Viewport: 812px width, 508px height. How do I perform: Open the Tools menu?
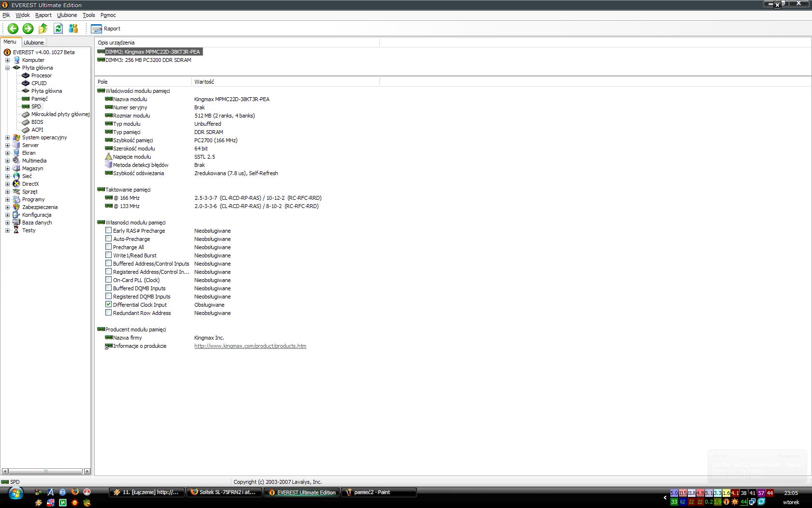(89, 15)
